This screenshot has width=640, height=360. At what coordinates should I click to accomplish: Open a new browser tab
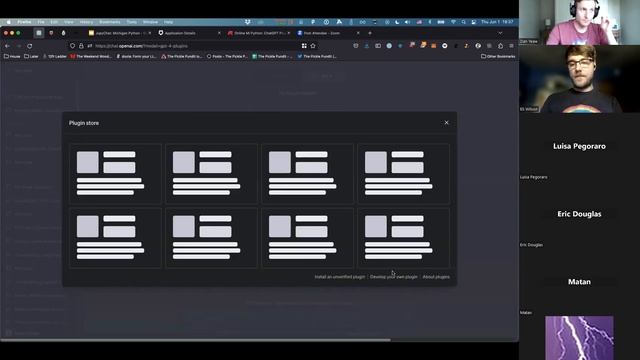point(370,33)
